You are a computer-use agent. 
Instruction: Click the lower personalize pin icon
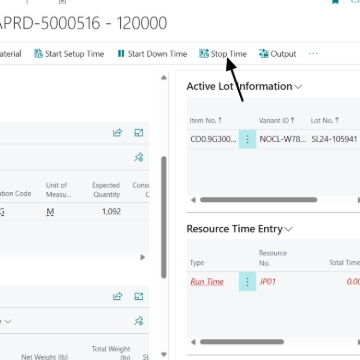tap(139, 321)
